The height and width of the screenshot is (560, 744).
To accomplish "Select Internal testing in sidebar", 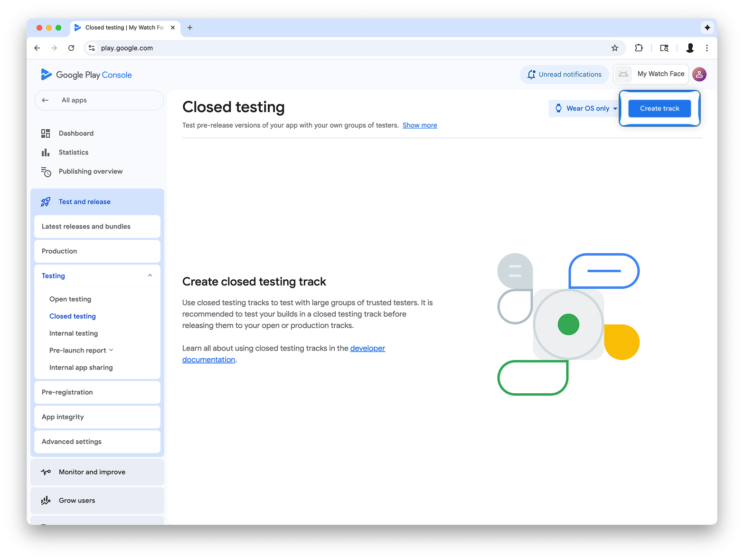I will point(74,333).
